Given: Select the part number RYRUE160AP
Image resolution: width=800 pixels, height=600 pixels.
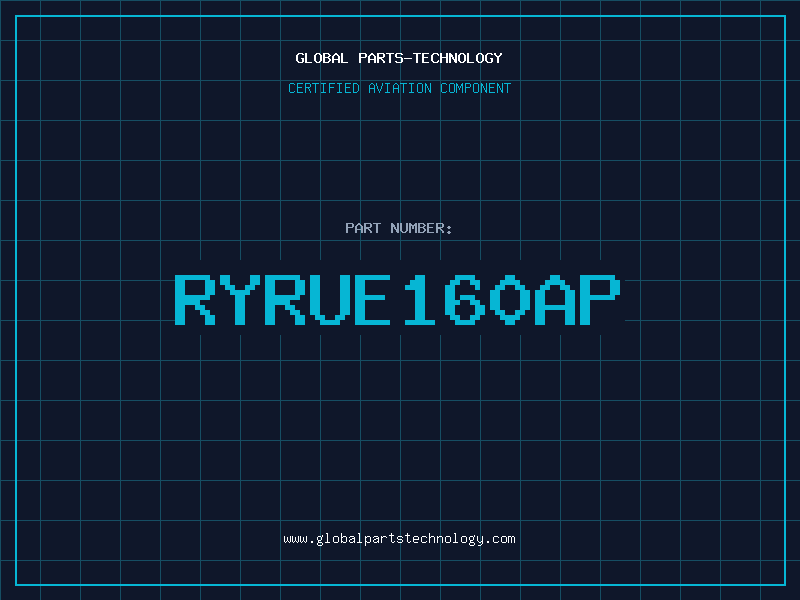Looking at the screenshot, I should (x=397, y=299).
